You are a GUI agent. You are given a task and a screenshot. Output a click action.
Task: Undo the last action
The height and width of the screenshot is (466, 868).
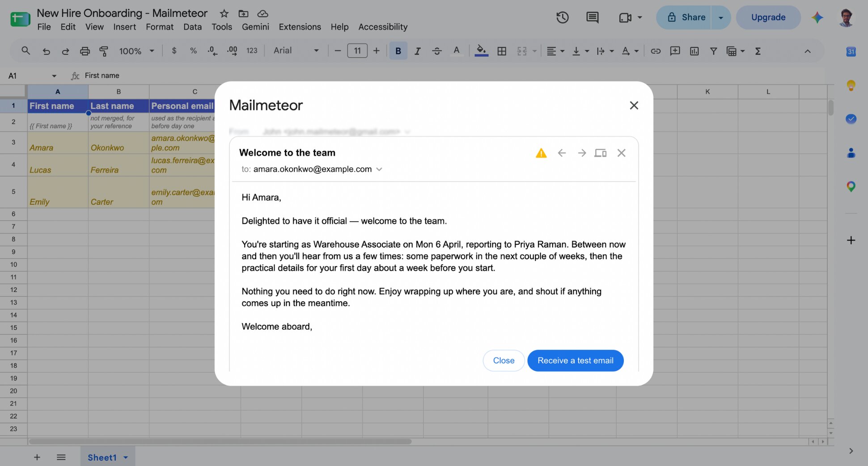[x=46, y=51]
